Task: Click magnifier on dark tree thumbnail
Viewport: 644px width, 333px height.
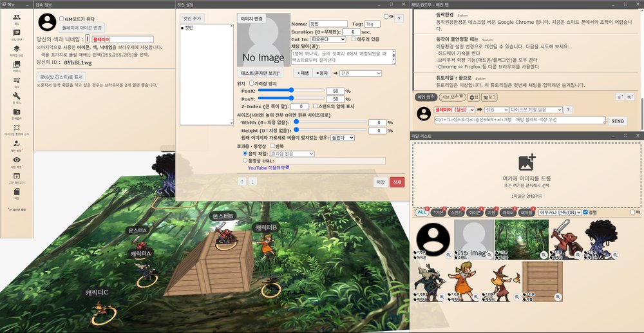Action: click(614, 255)
